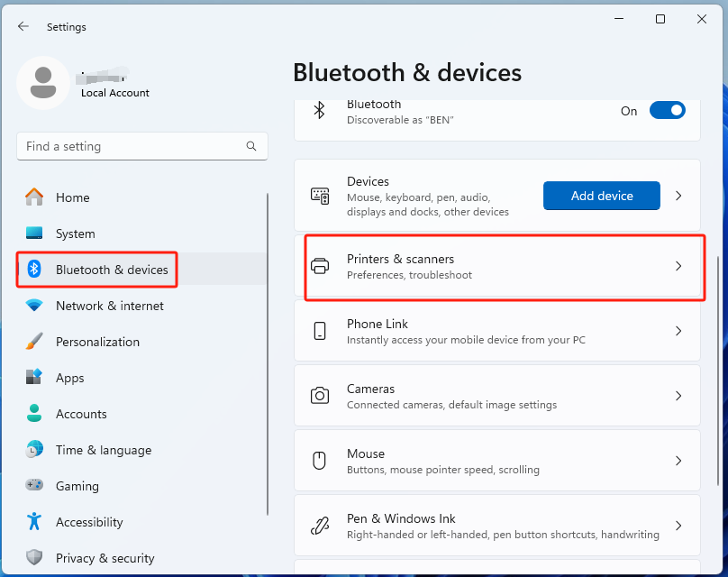This screenshot has width=728, height=577.
Task: Click the Bluetooth sidebar icon
Action: [x=34, y=269]
